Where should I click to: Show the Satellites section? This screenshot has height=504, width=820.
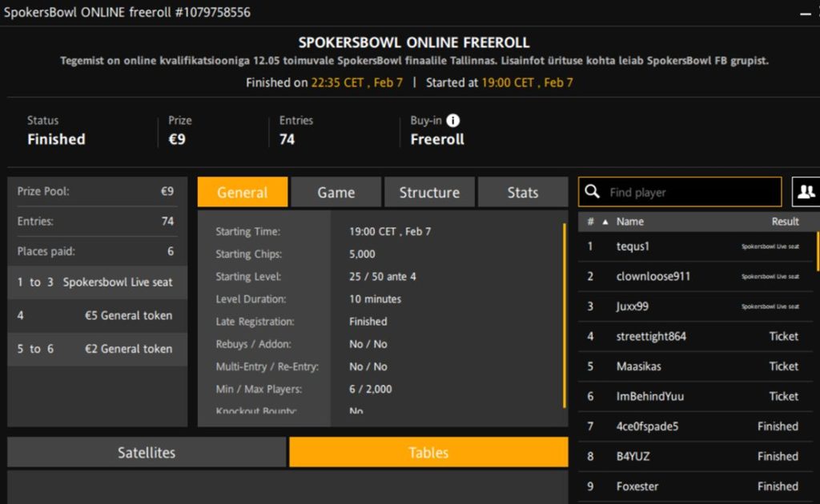147,452
